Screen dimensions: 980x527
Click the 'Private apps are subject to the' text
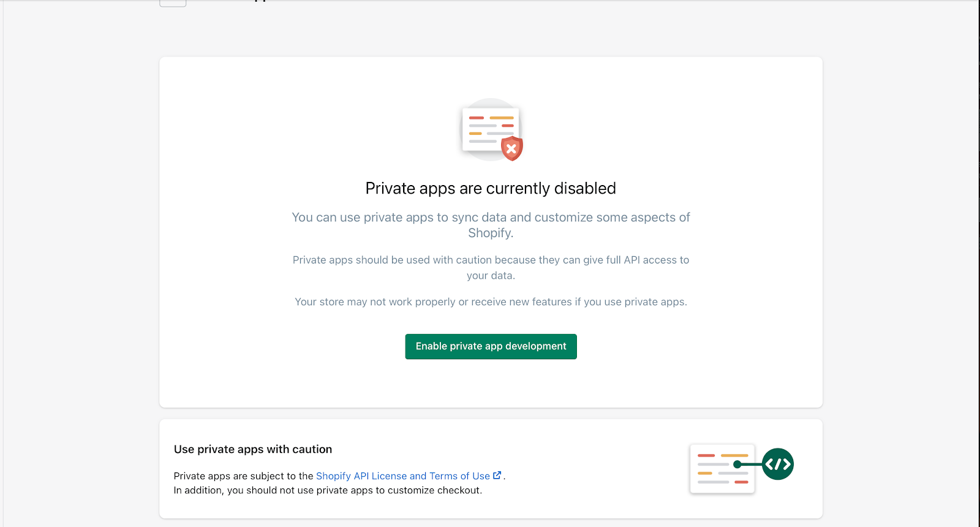coord(243,476)
